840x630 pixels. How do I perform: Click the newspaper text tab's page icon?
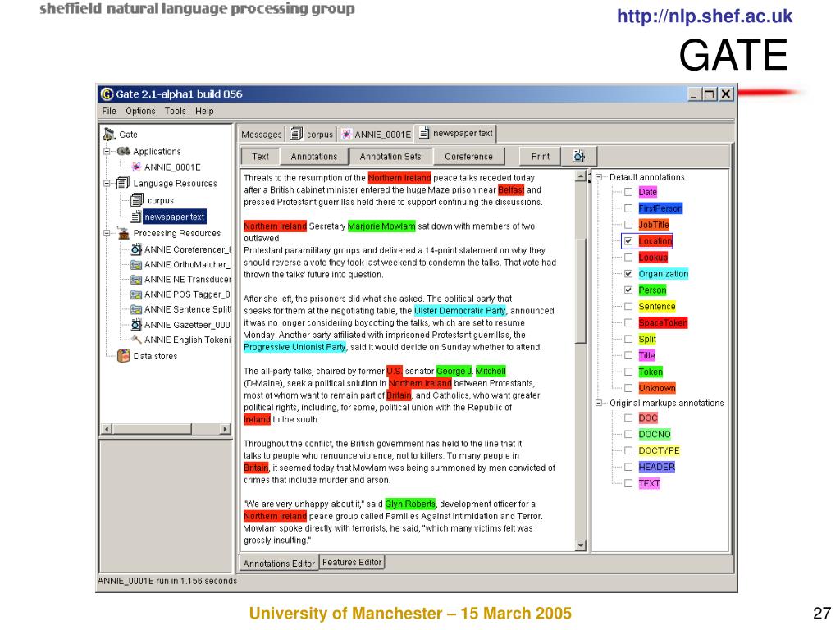(424, 133)
